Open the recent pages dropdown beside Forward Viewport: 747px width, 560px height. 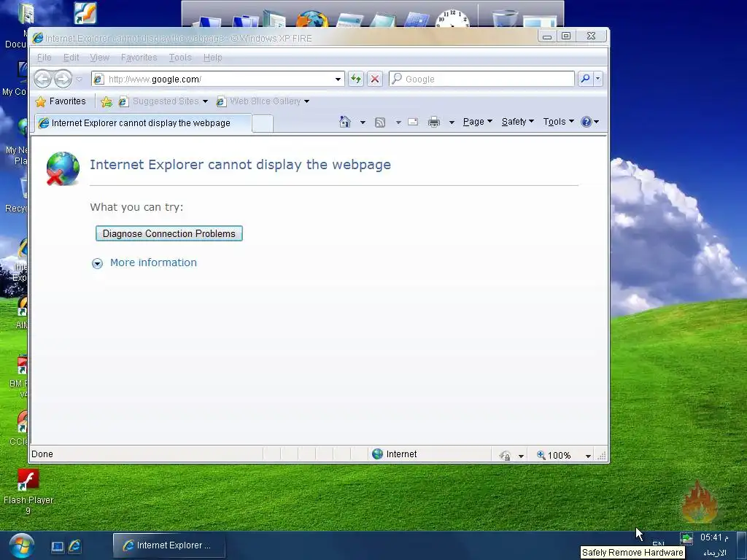tap(79, 79)
